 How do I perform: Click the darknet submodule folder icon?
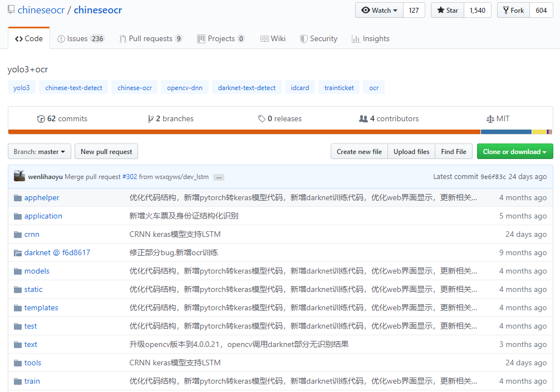click(17, 253)
